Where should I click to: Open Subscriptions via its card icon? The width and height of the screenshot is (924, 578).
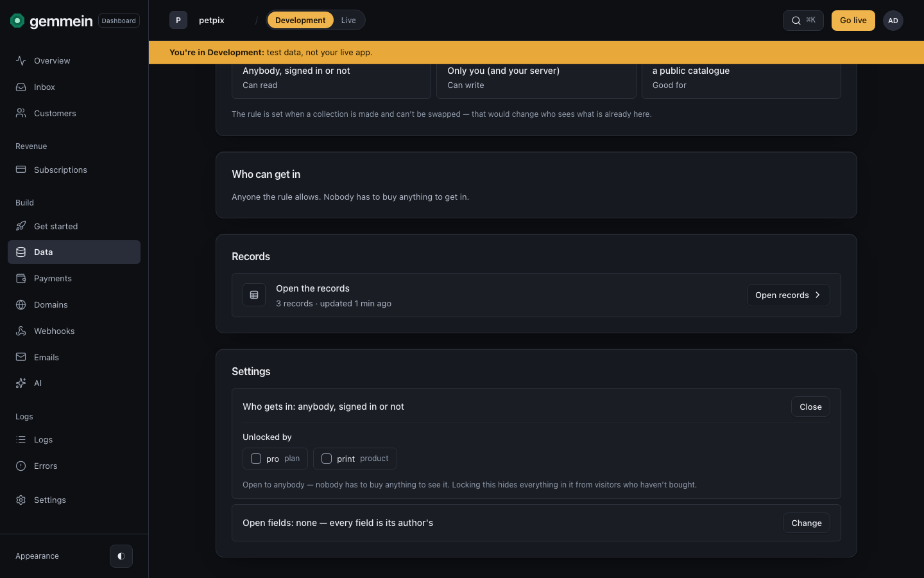pos(21,170)
